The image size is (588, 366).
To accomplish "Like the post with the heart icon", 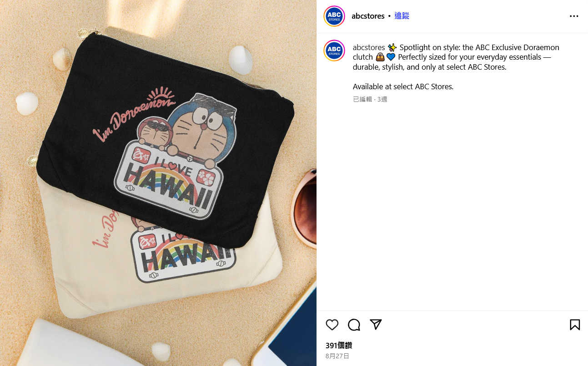I will (x=332, y=325).
